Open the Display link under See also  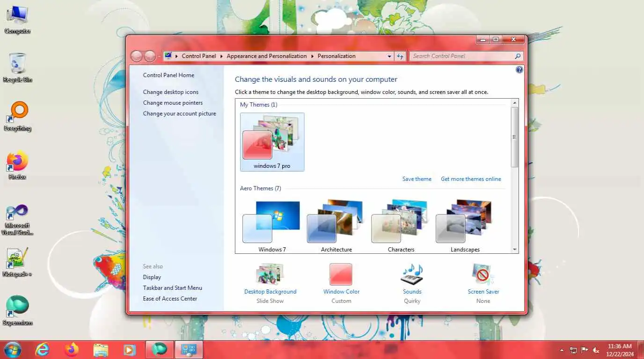pyautogui.click(x=152, y=277)
